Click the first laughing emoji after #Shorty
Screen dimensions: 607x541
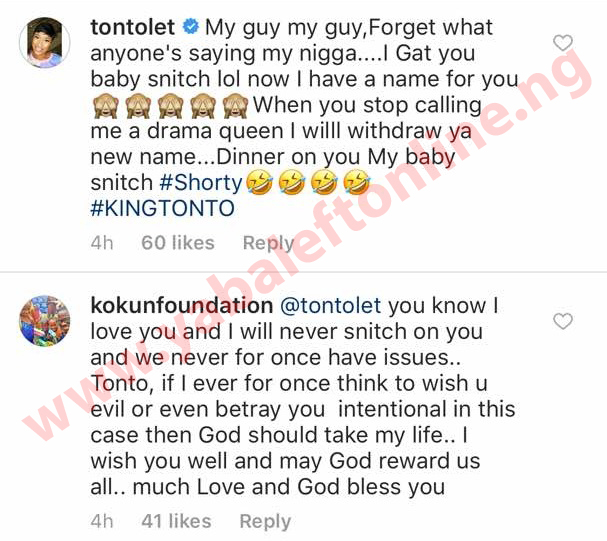(259, 183)
